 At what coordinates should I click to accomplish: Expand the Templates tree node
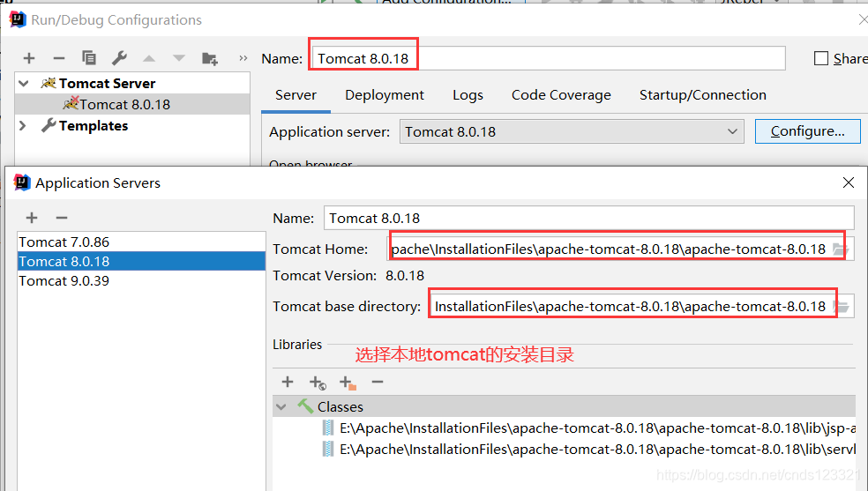(x=22, y=125)
